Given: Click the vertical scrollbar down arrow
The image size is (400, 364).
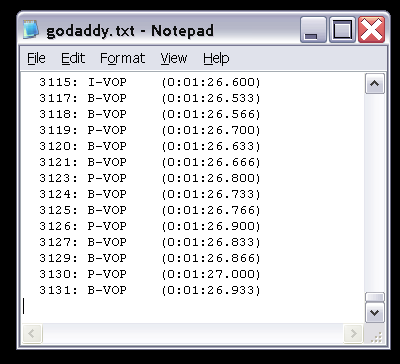Looking at the screenshot, I should pos(375,313).
